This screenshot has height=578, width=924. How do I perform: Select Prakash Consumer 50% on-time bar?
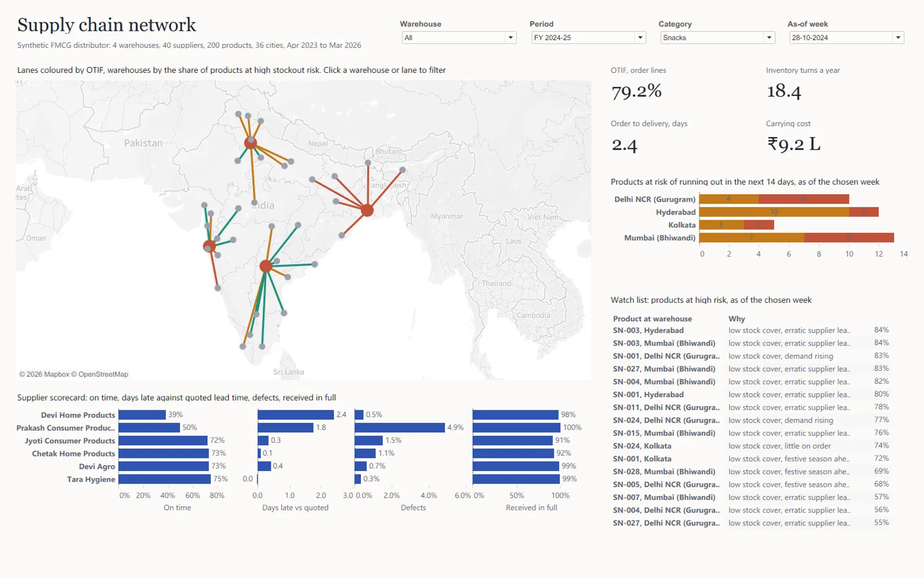(149, 427)
